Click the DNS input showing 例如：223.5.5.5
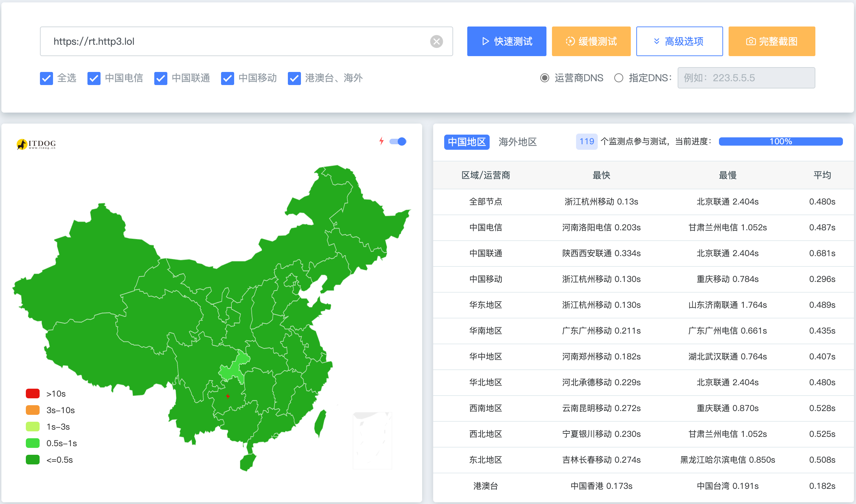 coord(746,78)
